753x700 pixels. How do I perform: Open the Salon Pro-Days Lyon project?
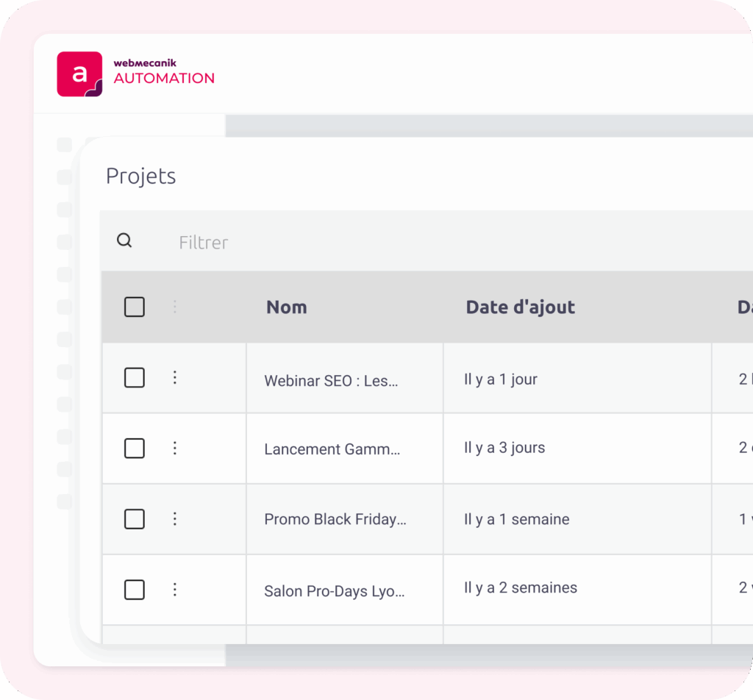(335, 591)
